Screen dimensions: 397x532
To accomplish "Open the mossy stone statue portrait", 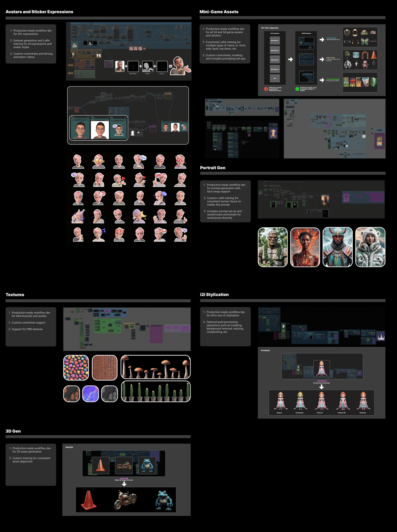I will [273, 247].
